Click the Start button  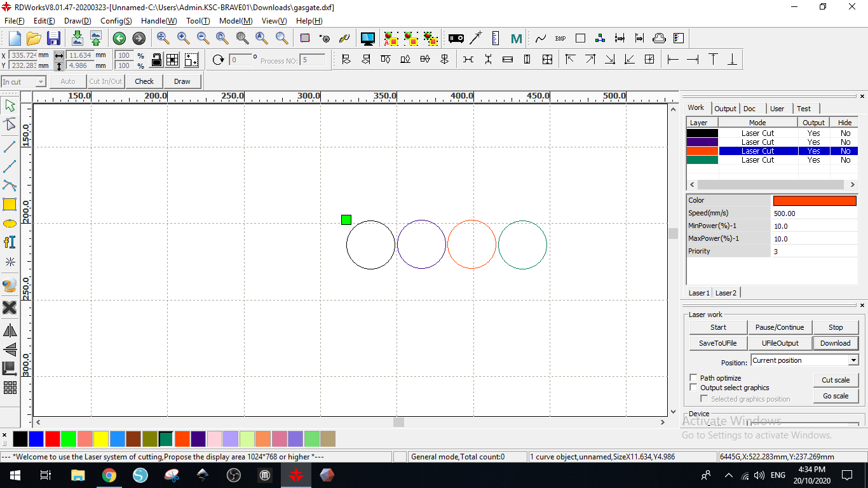pos(718,327)
